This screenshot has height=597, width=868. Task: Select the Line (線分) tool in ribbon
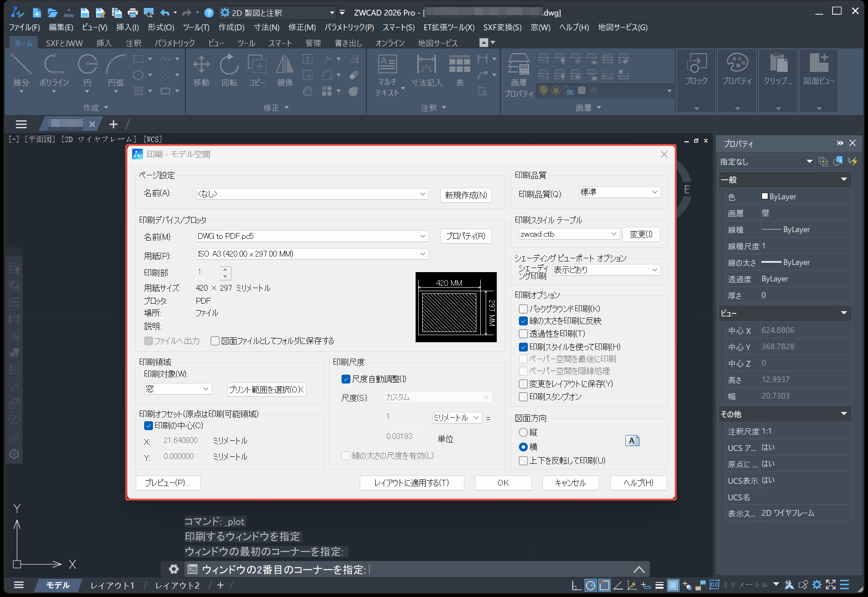coord(21,71)
